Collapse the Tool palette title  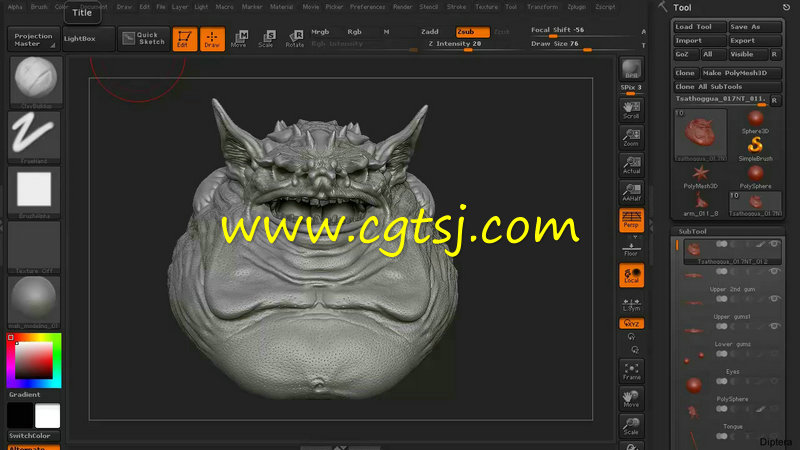point(682,7)
